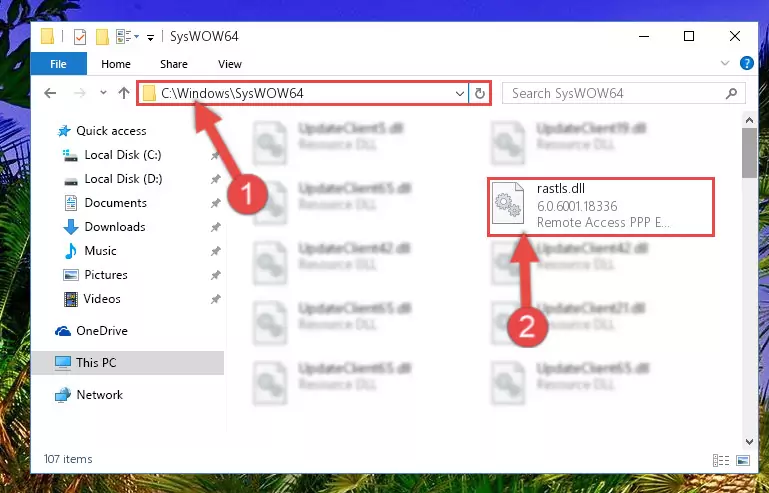This screenshot has width=769, height=493.
Task: Unpin Local Disk (D:) using pin icon
Action: 215,180
